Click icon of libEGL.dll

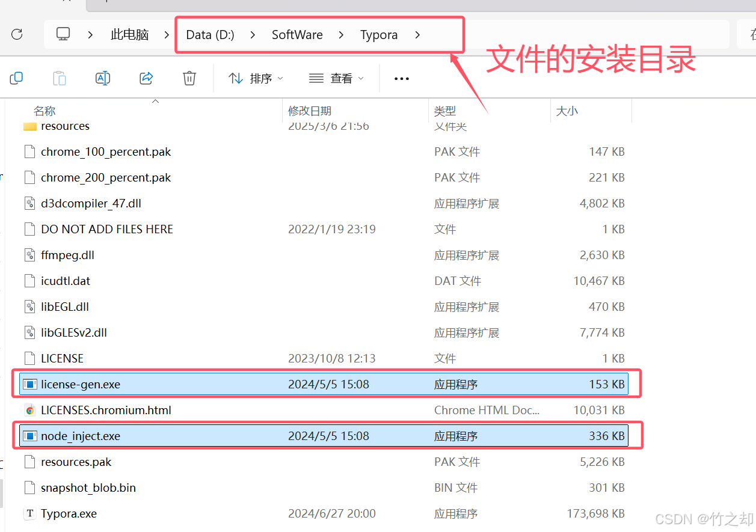coord(29,307)
